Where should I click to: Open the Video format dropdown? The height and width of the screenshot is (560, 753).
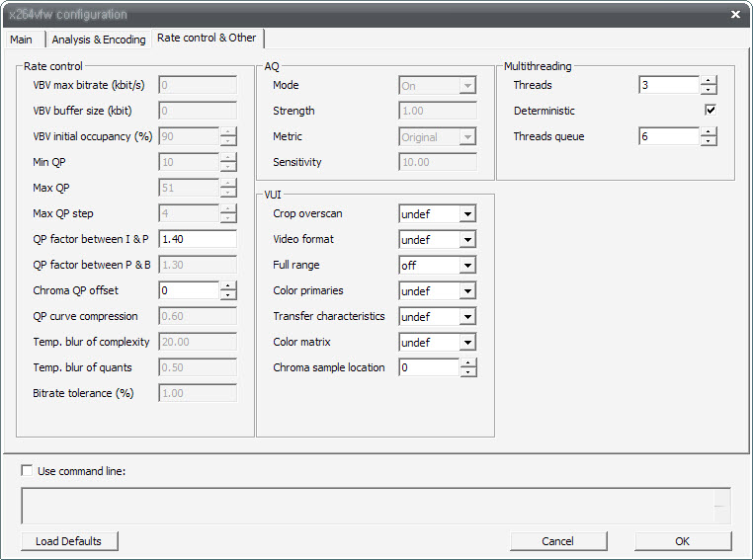(437, 239)
